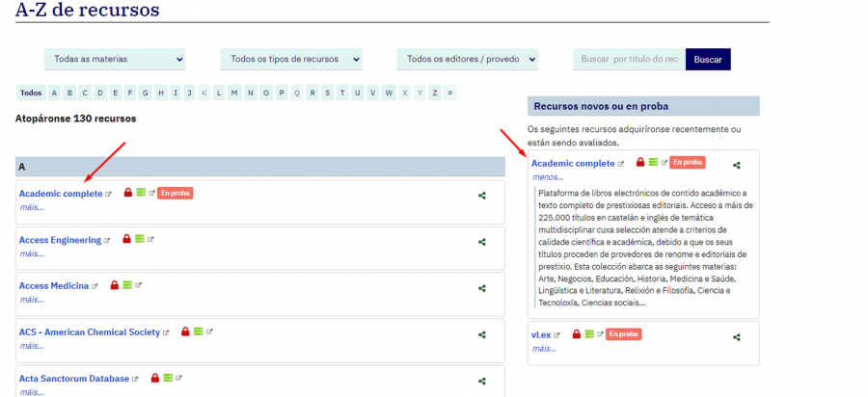Viewport: 868px width, 397px height.
Task: Click the search by title input field
Action: tap(627, 60)
